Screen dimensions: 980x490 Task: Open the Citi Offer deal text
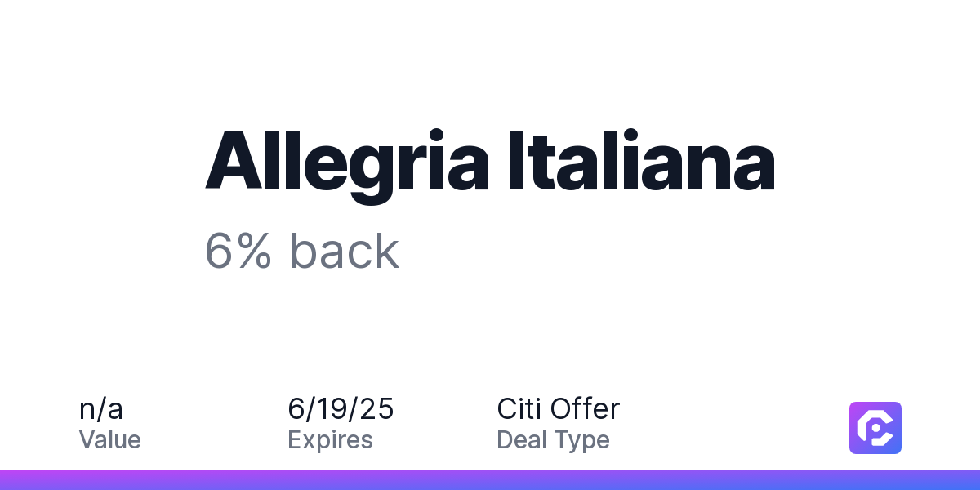(x=559, y=408)
